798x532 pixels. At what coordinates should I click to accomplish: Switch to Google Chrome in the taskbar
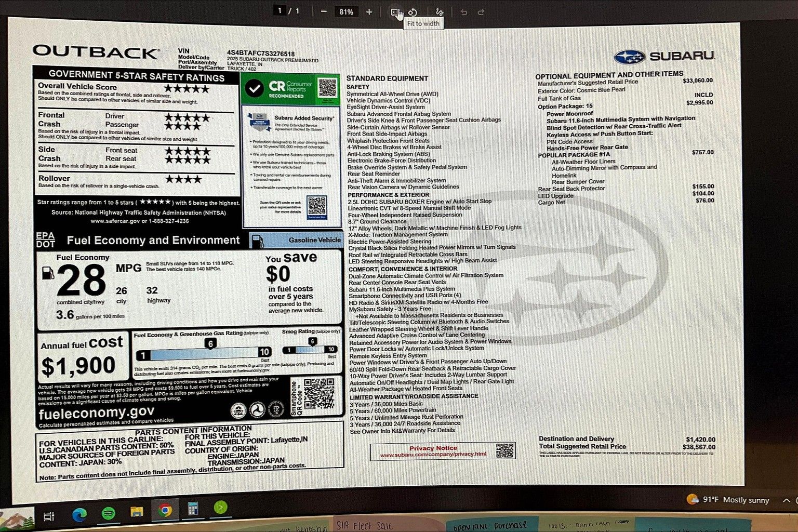(x=165, y=511)
